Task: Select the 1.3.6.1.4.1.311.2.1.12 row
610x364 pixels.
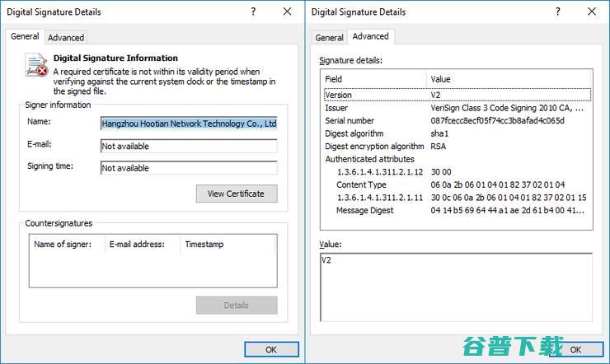Action: pyautogui.click(x=457, y=171)
